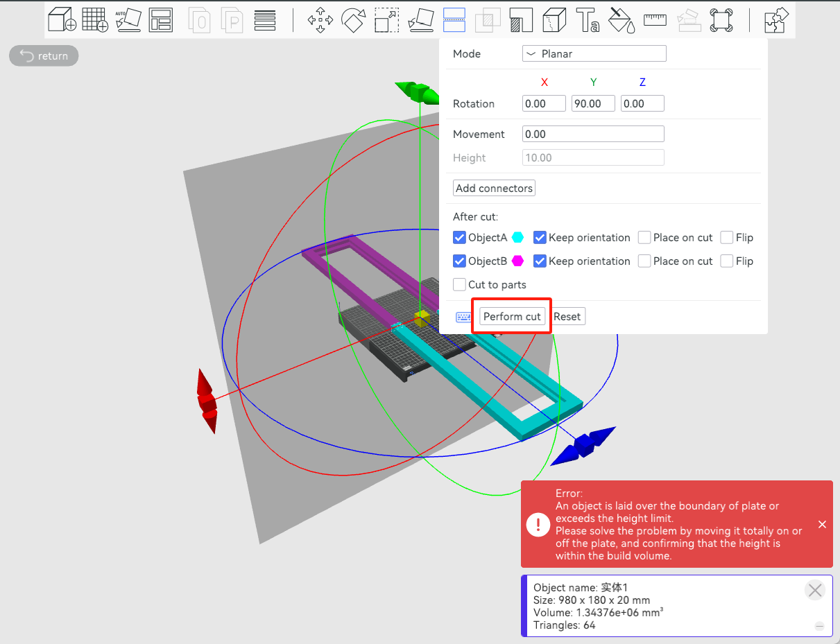Enable the Cut to parts checkbox

click(459, 285)
